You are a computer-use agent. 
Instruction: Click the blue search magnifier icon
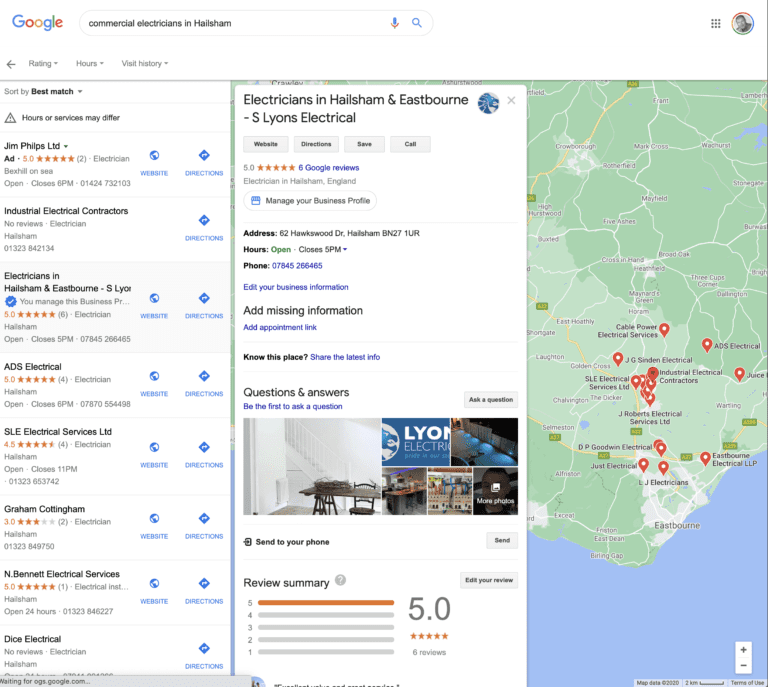click(x=417, y=23)
